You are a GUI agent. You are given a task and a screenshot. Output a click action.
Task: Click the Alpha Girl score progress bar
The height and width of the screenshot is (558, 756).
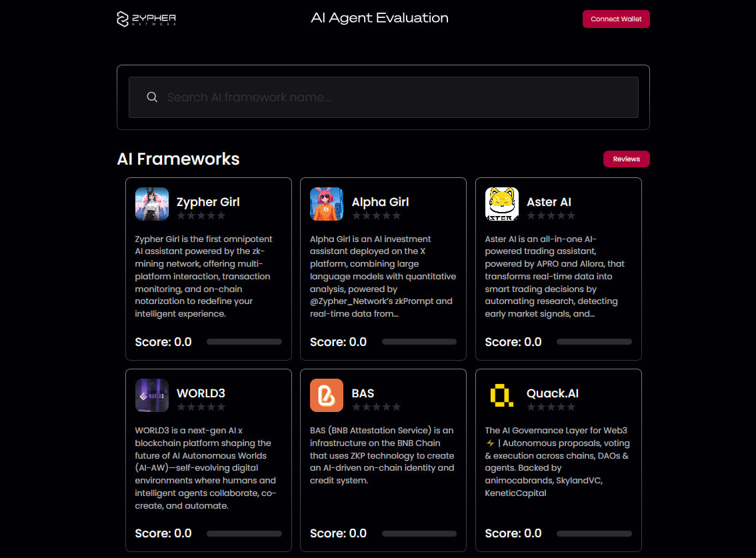pyautogui.click(x=419, y=342)
